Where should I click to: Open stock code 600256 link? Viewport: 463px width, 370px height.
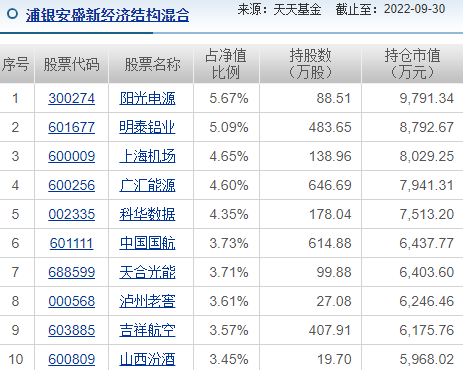coord(72,185)
